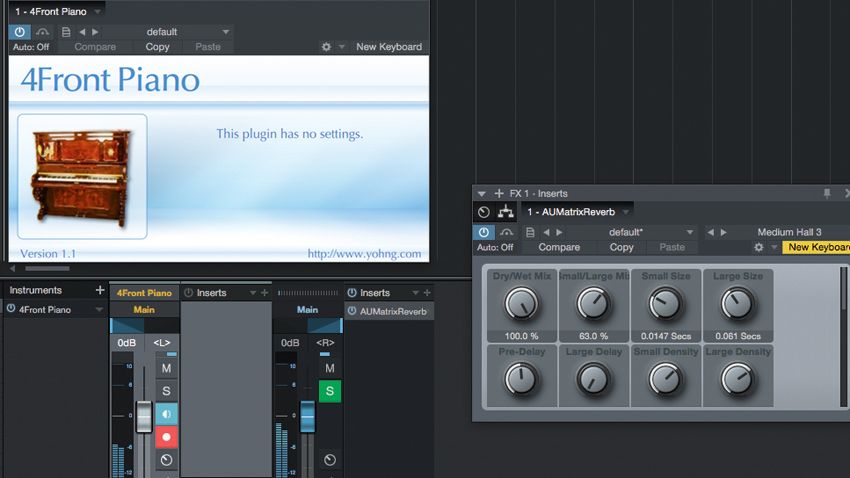Open 1 - AUMatrixReverb tab dropdown

[626, 212]
